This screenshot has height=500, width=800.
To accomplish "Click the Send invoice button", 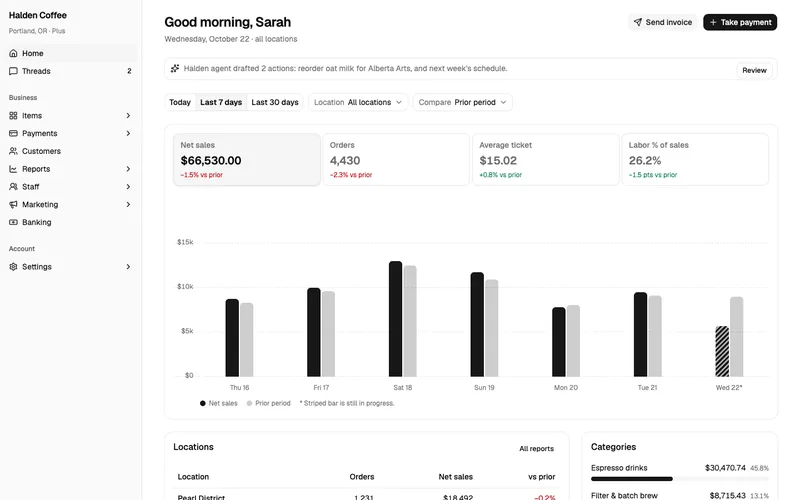I will (663, 22).
